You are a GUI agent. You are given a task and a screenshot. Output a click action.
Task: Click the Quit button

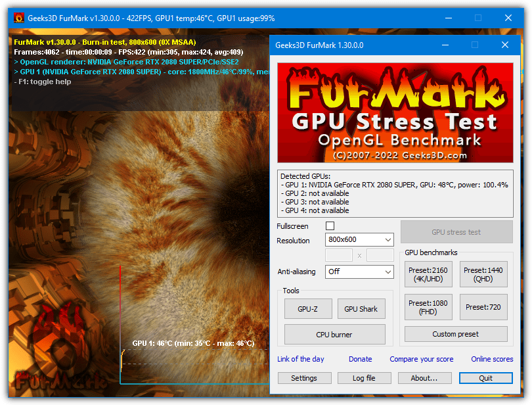[x=486, y=378]
